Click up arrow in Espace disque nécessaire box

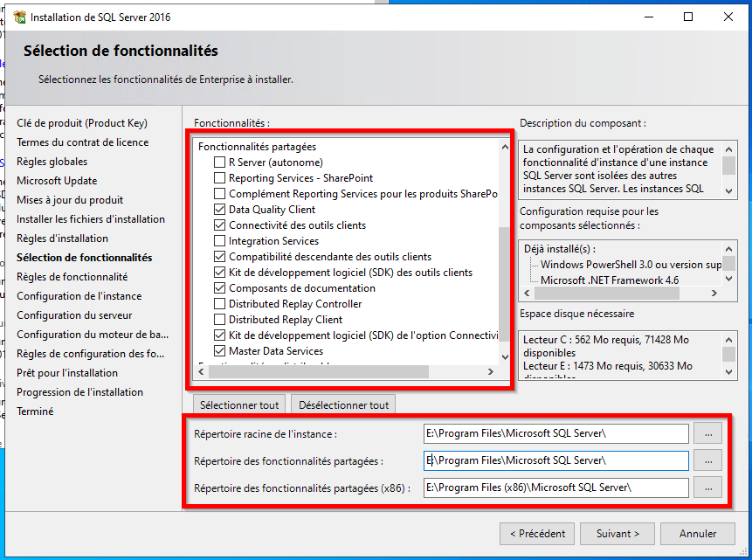point(729,340)
